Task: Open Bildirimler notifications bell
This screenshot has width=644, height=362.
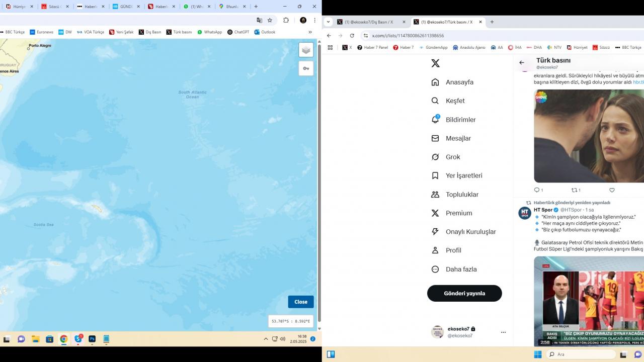Action: click(x=436, y=120)
